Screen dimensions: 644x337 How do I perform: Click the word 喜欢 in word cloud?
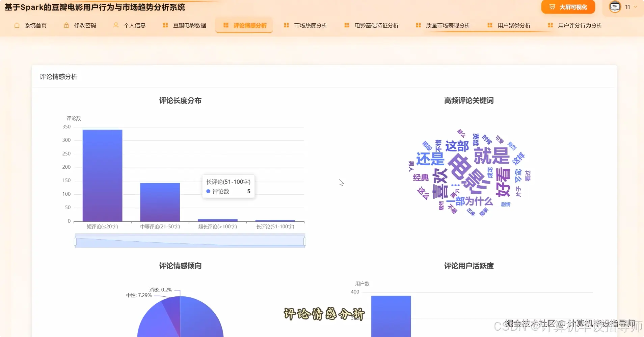(440, 183)
